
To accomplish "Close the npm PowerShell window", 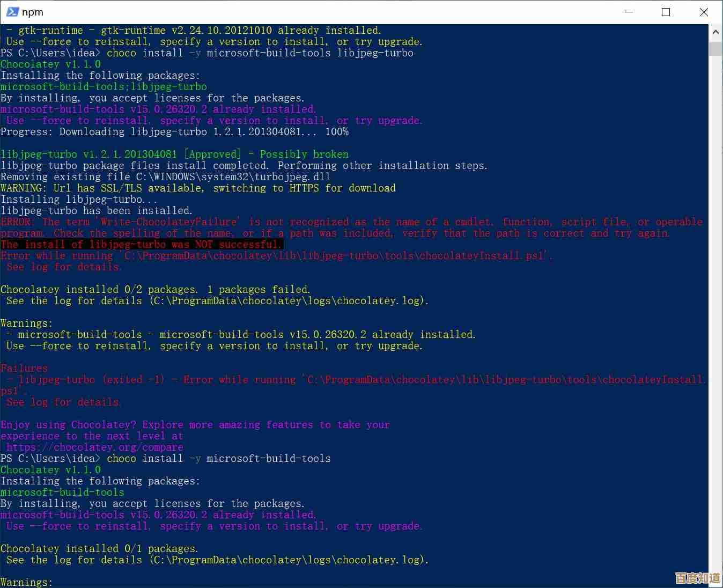I will (704, 12).
